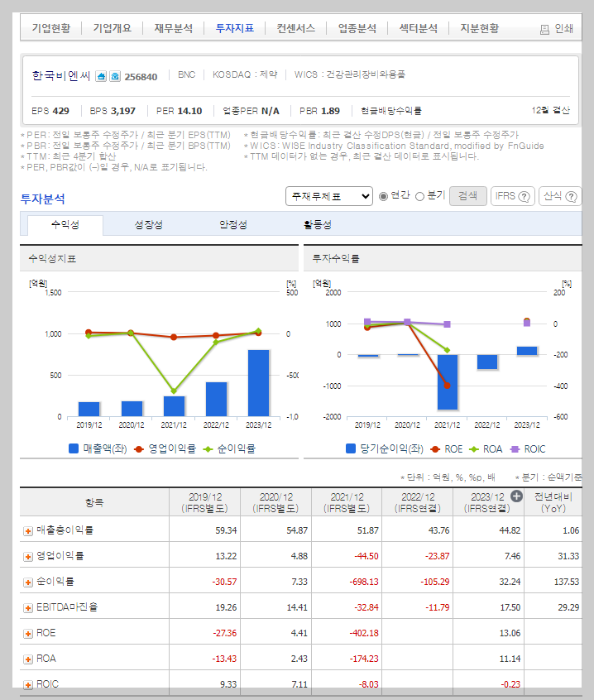Click the 산식 help button
Image resolution: width=594 pixels, height=700 pixels.
pyautogui.click(x=560, y=196)
